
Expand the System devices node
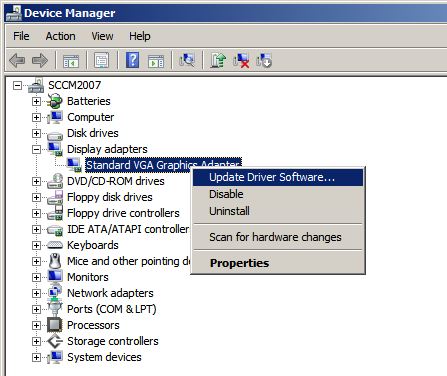click(36, 357)
